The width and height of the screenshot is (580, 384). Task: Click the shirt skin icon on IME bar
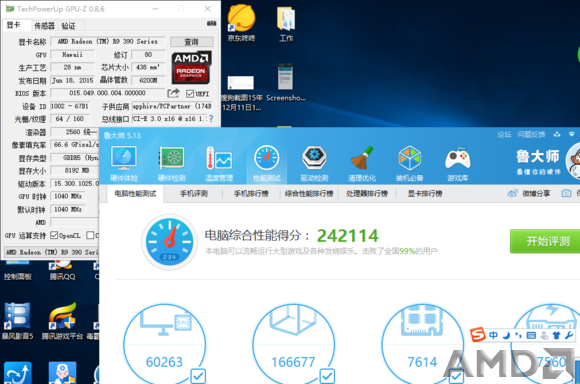click(556, 335)
